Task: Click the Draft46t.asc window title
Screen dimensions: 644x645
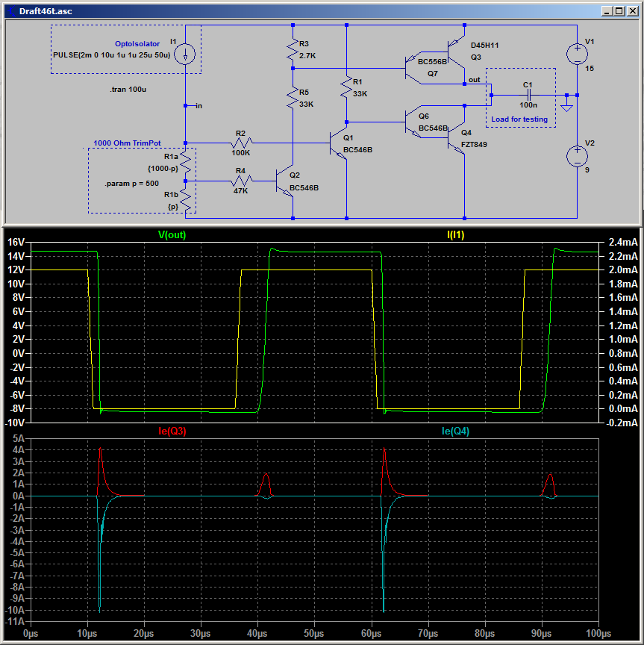Action: [46, 11]
